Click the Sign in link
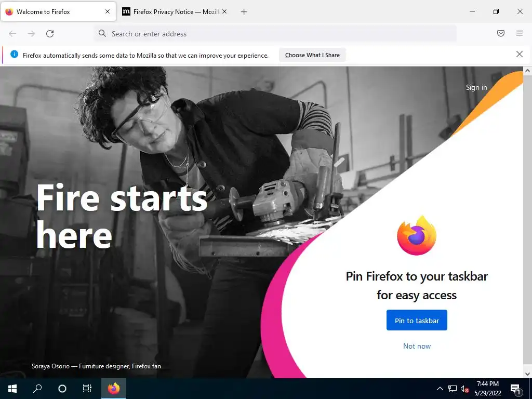 (x=476, y=87)
